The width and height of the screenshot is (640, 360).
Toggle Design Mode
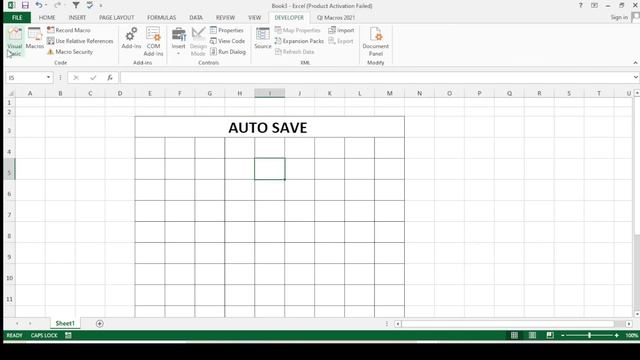pyautogui.click(x=198, y=42)
